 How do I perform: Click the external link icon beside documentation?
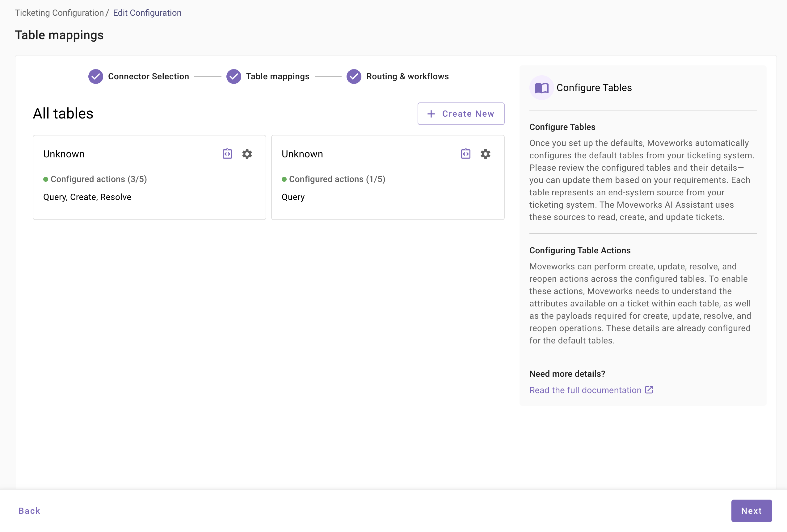click(x=649, y=390)
